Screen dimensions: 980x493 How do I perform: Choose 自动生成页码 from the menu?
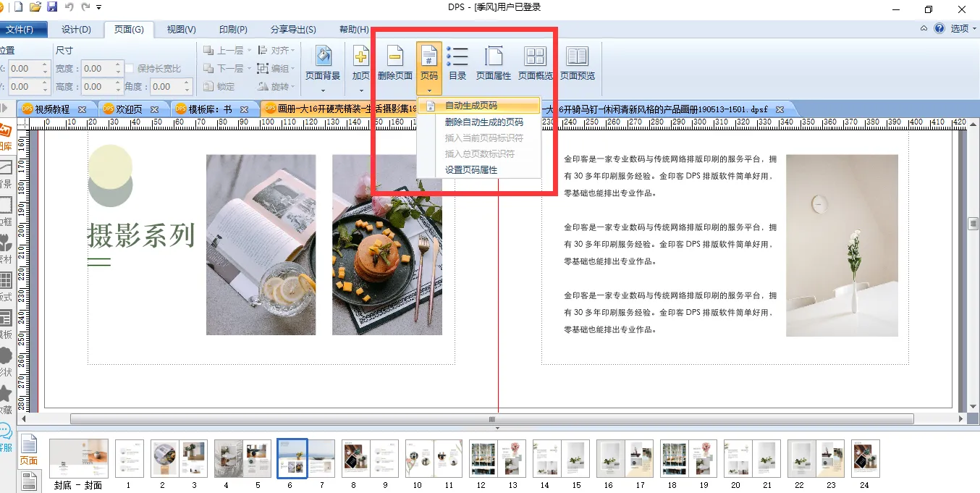coord(478,106)
